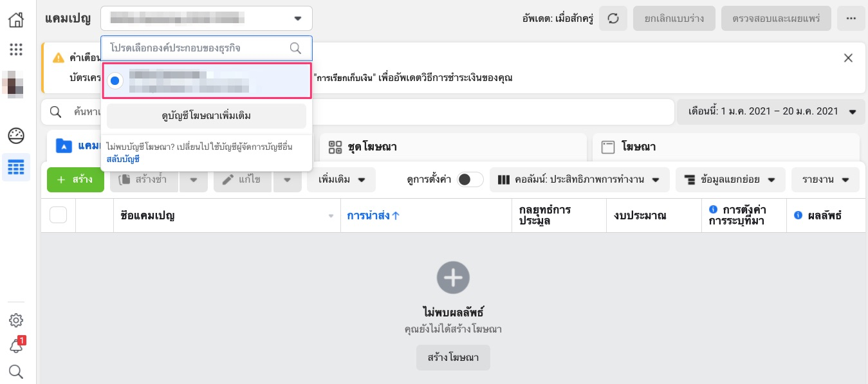Click the สร้างซ้ำ duplicate button
The width and height of the screenshot is (868, 384).
coord(144,179)
